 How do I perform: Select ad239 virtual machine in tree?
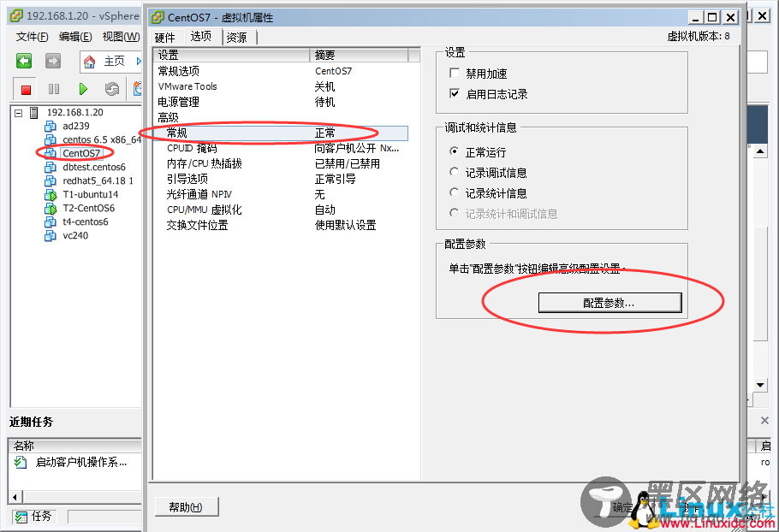tap(76, 126)
